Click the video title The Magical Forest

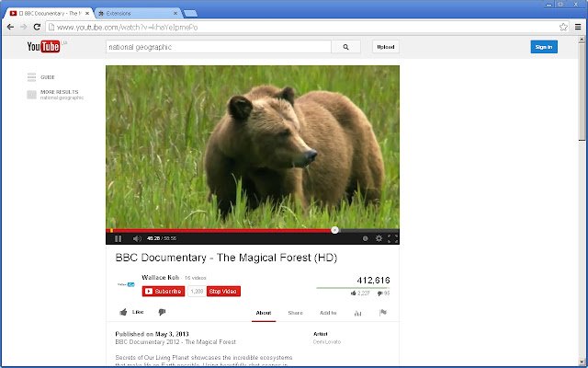[x=227, y=258]
